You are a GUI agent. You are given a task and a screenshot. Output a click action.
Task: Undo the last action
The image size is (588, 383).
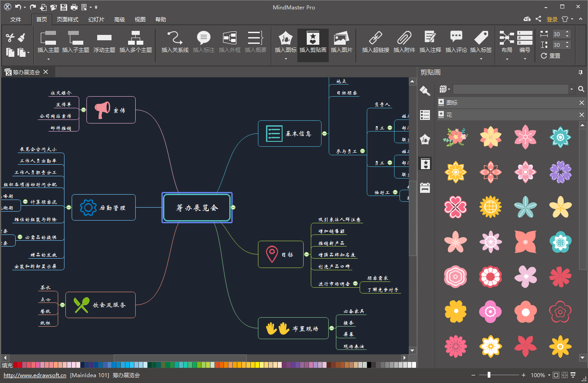(x=17, y=7)
